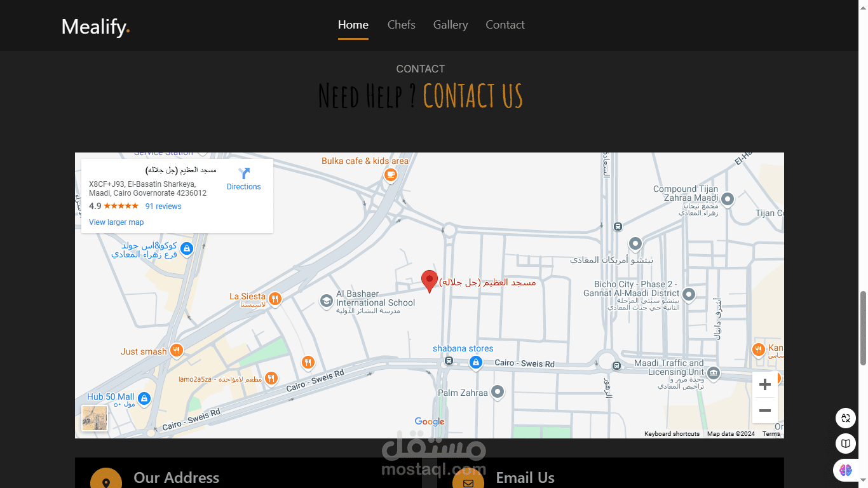Open the 91 reviews link

tap(163, 207)
